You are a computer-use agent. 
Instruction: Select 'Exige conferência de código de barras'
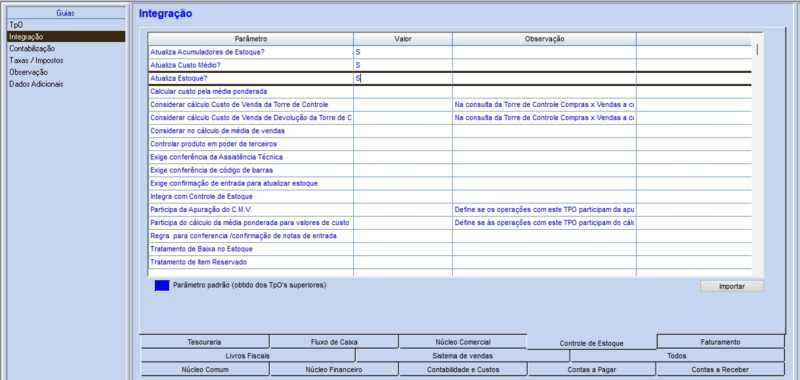pyautogui.click(x=251, y=170)
